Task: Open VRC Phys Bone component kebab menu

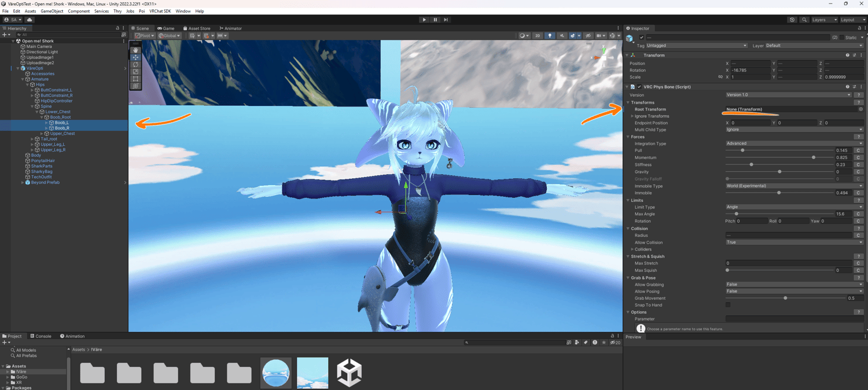Action: click(861, 87)
